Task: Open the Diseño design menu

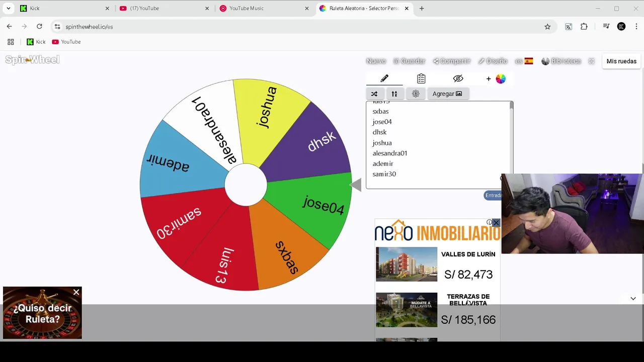Action: click(x=493, y=61)
